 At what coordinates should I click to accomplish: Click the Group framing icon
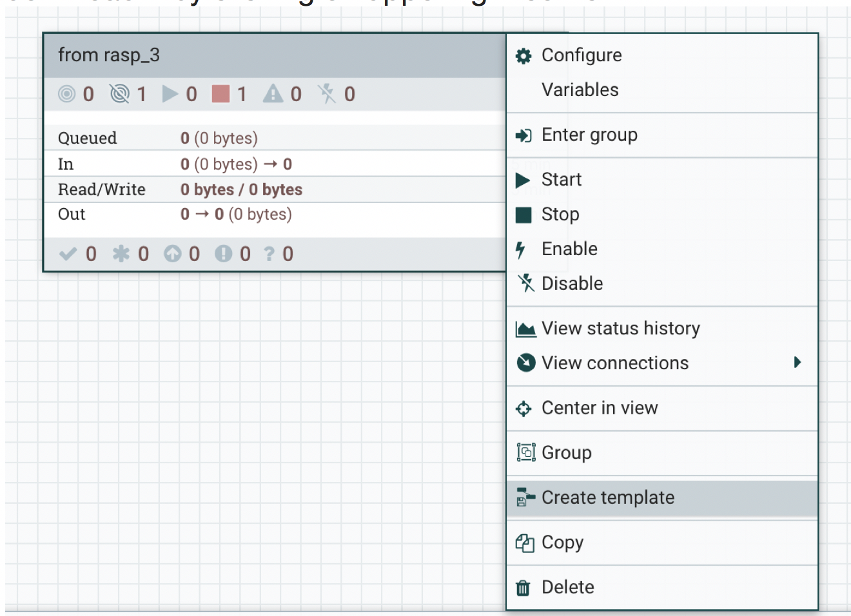pos(525,452)
